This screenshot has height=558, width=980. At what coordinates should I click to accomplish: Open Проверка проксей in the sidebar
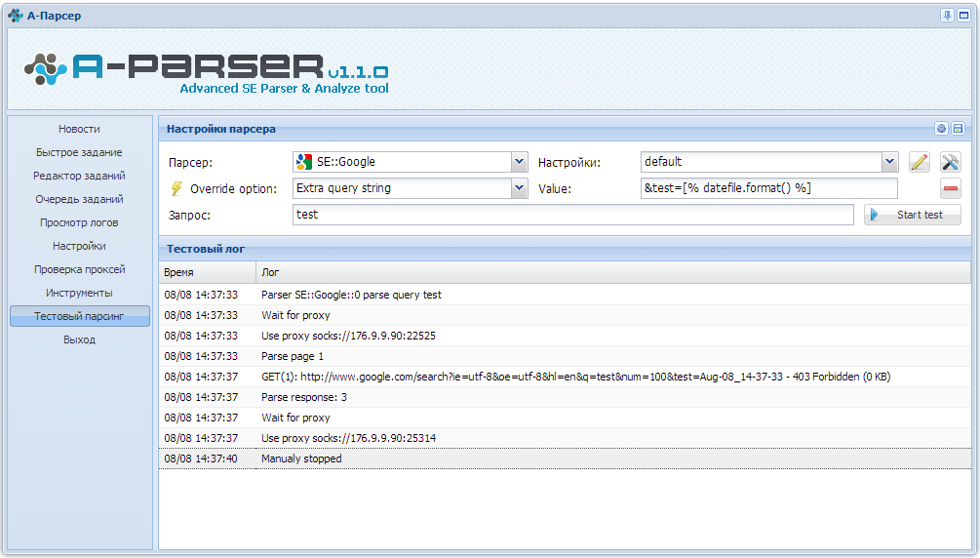click(79, 269)
